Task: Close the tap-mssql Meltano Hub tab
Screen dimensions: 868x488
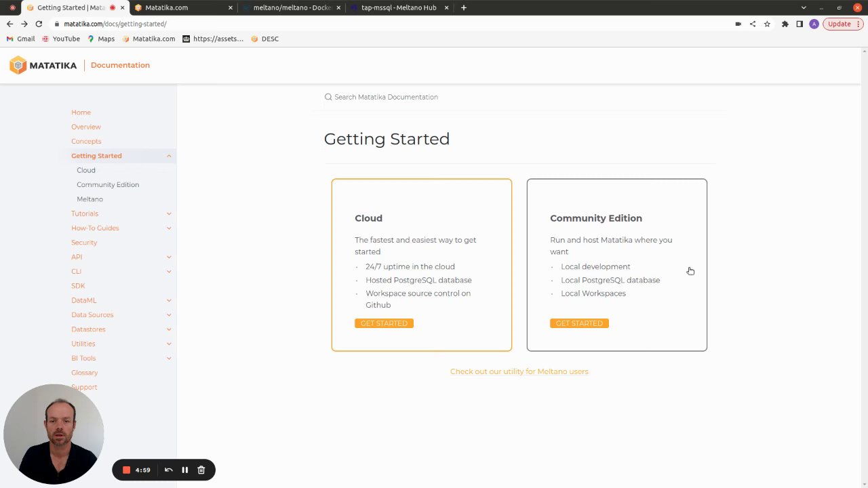Action: coord(446,7)
